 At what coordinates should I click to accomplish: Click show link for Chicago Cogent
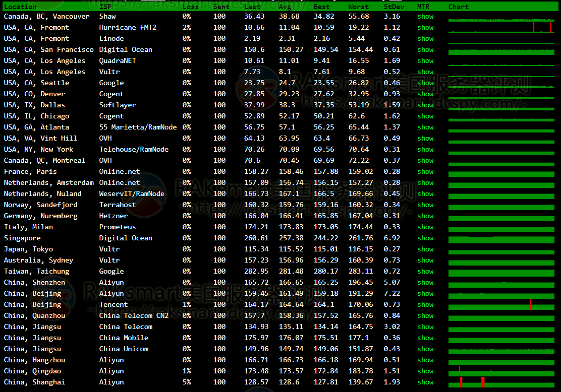click(x=425, y=116)
